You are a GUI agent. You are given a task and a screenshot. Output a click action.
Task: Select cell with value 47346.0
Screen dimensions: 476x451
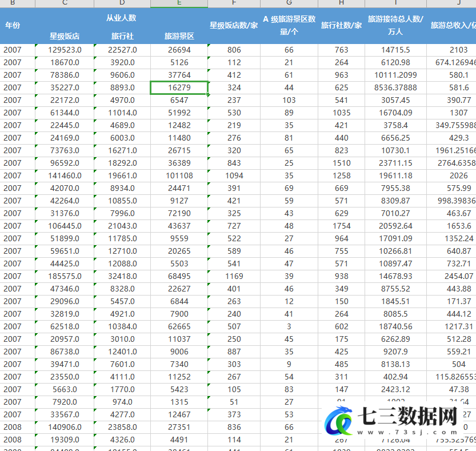[65, 289]
